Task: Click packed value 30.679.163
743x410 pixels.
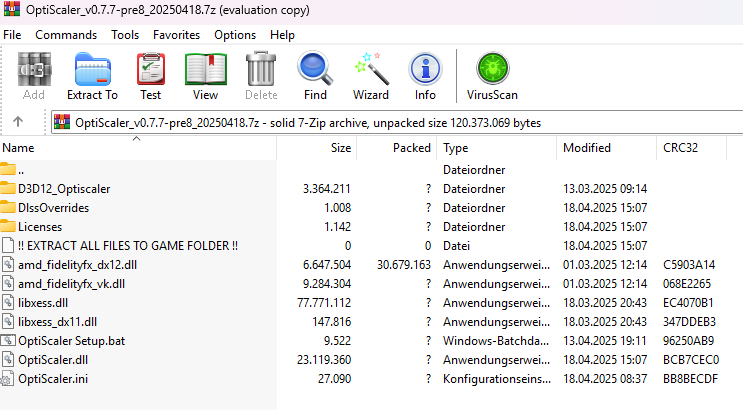Action: tap(404, 264)
